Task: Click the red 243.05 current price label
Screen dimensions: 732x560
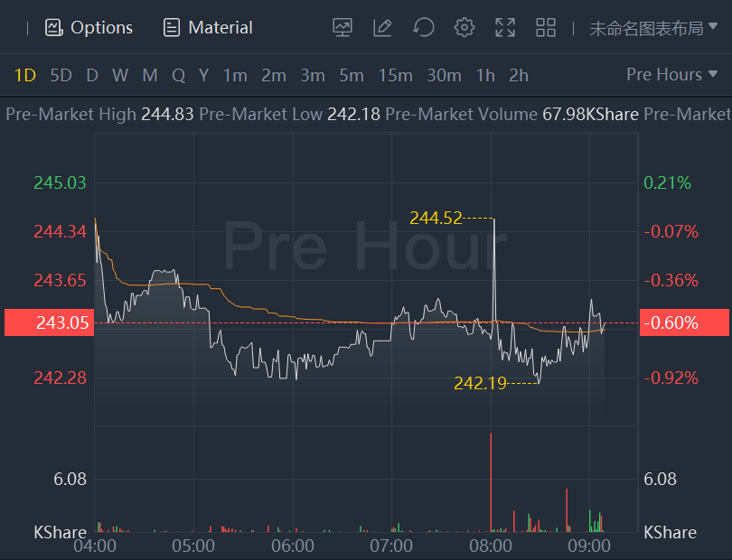Action: pos(50,322)
